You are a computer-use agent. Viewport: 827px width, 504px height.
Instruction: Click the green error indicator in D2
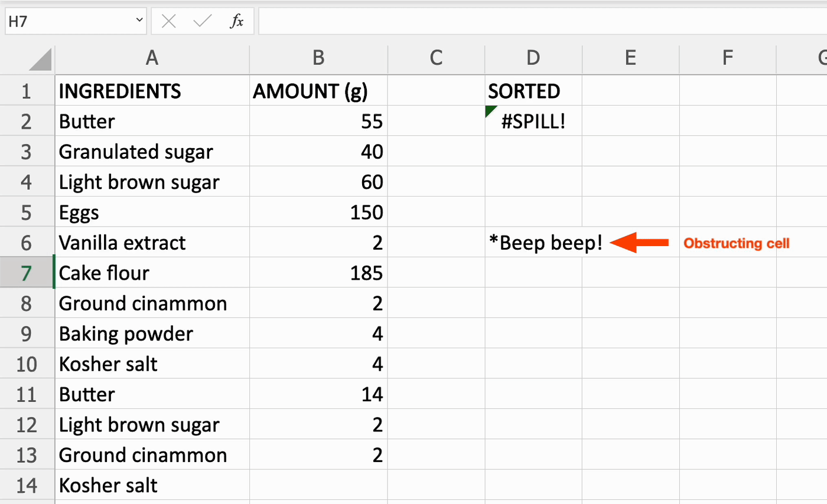click(x=490, y=110)
